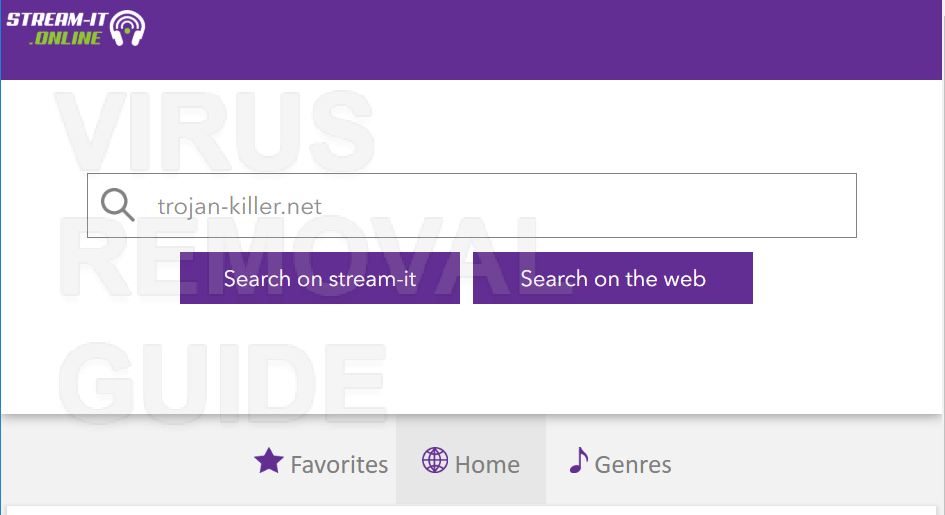This screenshot has height=515, width=945.
Task: Click the Search on the web button
Action: [612, 278]
